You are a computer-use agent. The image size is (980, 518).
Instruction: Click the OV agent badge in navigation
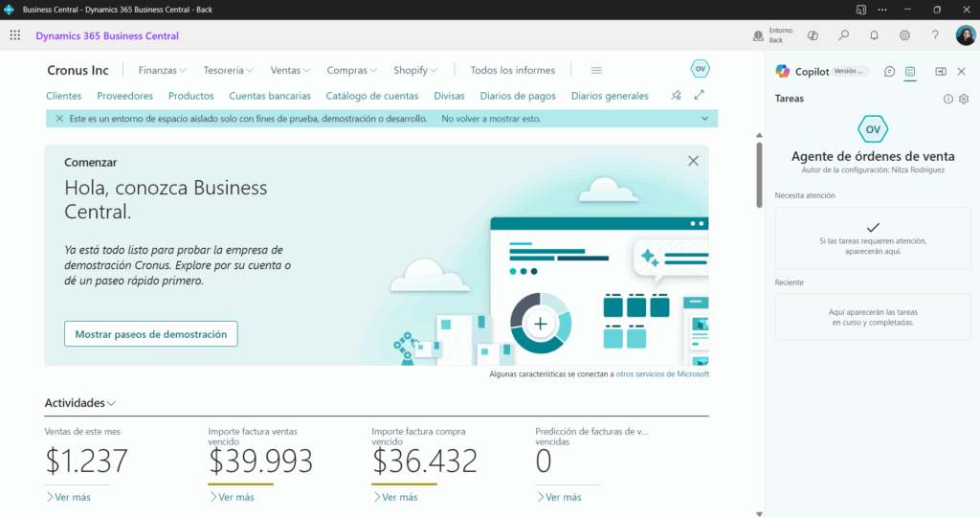click(x=700, y=69)
